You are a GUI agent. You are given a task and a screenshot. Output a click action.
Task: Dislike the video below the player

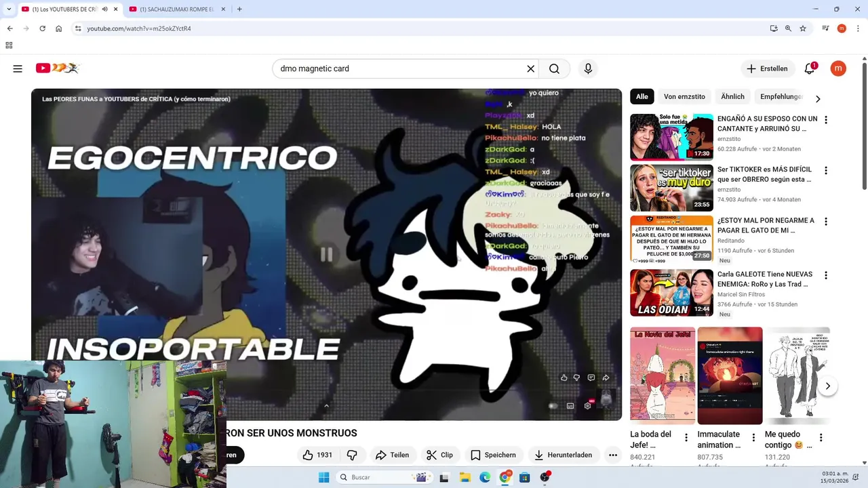pos(352,455)
